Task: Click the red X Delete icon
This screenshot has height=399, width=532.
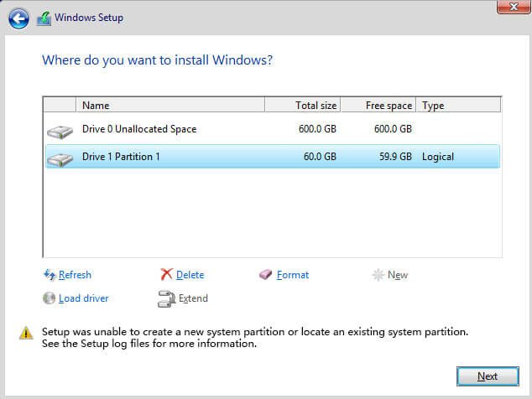Action: coord(166,275)
